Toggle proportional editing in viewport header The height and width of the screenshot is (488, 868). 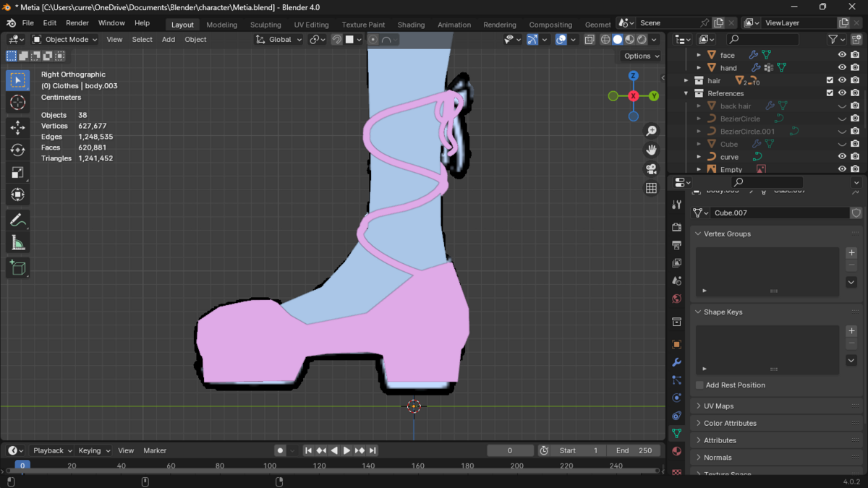tap(373, 40)
